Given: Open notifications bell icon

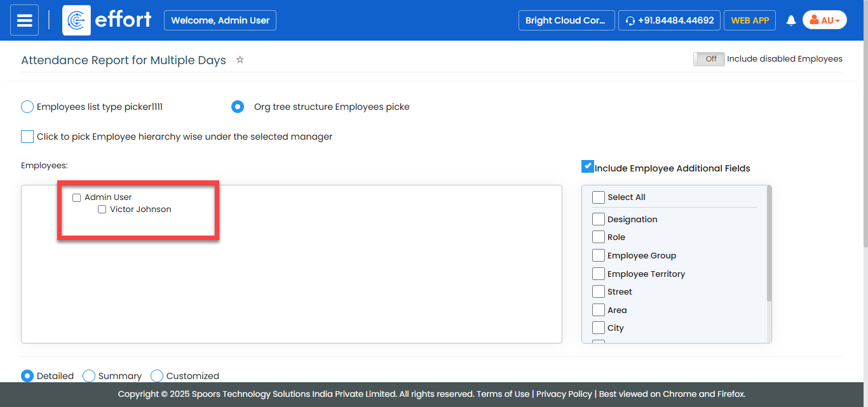Looking at the screenshot, I should pyautogui.click(x=791, y=20).
